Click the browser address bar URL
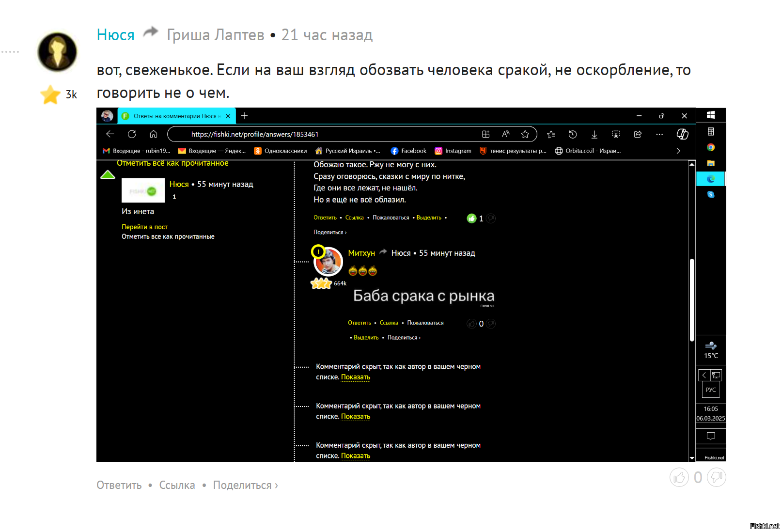Image resolution: width=782 pixels, height=532 pixels. 255,134
